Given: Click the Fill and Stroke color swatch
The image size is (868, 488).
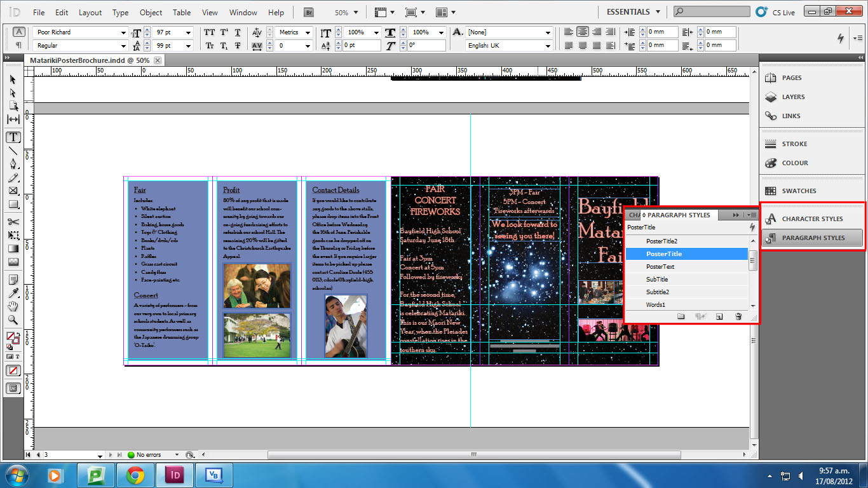Looking at the screenshot, I should (12, 338).
